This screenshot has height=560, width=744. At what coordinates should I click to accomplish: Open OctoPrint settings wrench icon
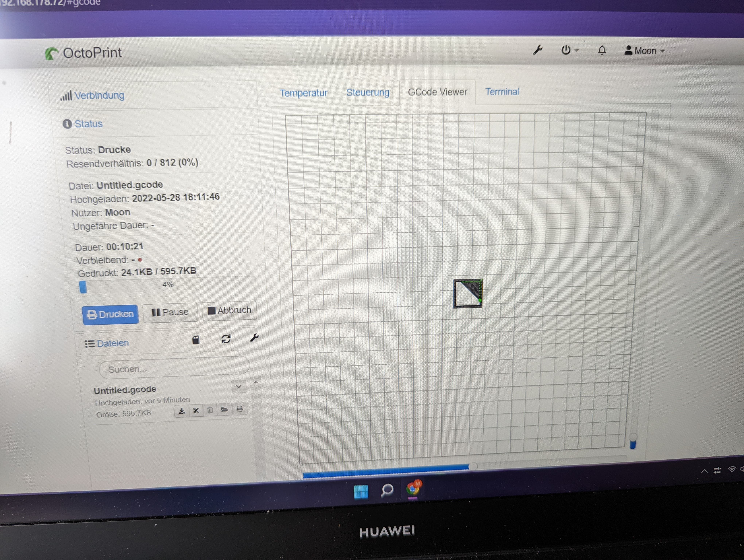538,50
